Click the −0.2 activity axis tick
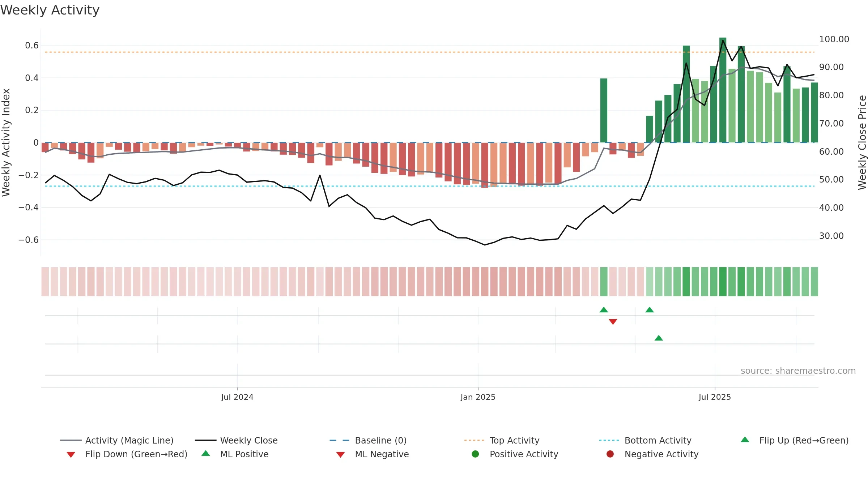Screen dimensions: 868x488 pos(28,175)
